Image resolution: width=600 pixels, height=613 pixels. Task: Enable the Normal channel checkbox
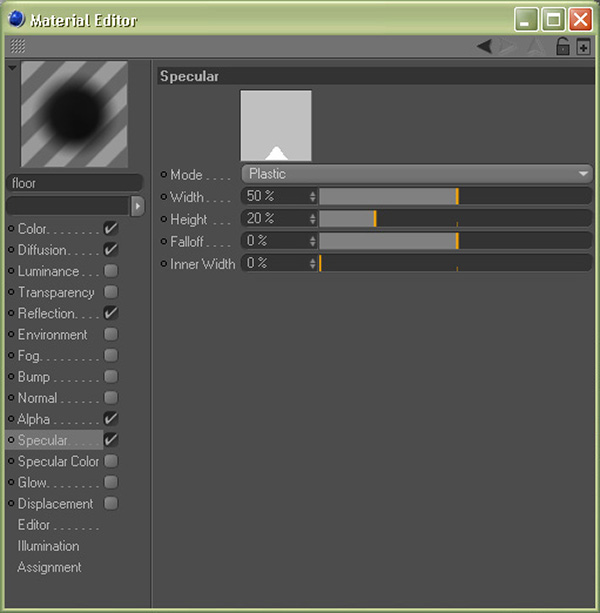tap(111, 398)
